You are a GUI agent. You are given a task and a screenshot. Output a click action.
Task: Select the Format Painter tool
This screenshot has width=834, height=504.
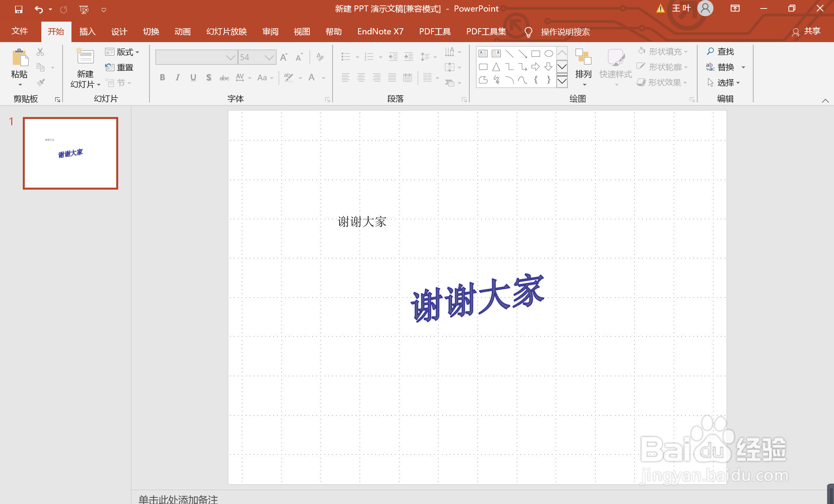point(39,82)
